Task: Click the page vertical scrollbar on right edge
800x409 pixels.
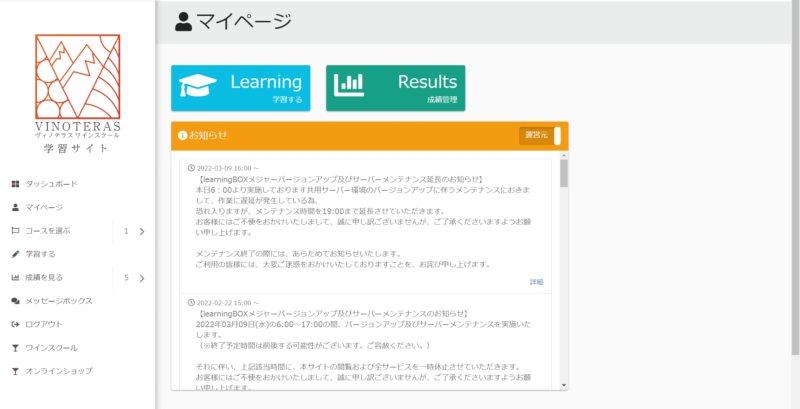Action: [795, 178]
